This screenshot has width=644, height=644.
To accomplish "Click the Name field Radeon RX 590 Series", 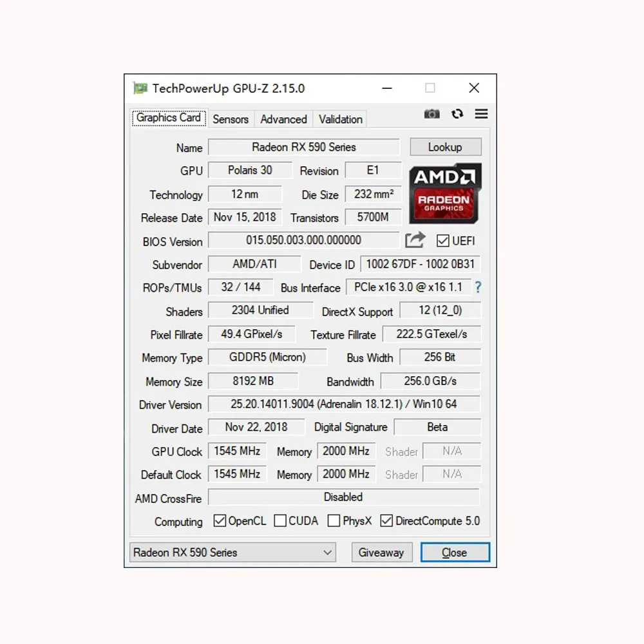I will click(x=304, y=147).
